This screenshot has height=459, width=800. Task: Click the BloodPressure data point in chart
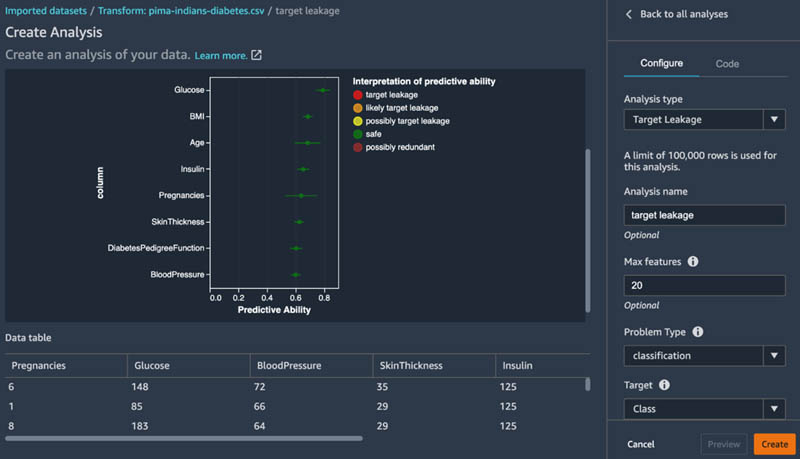point(295,275)
